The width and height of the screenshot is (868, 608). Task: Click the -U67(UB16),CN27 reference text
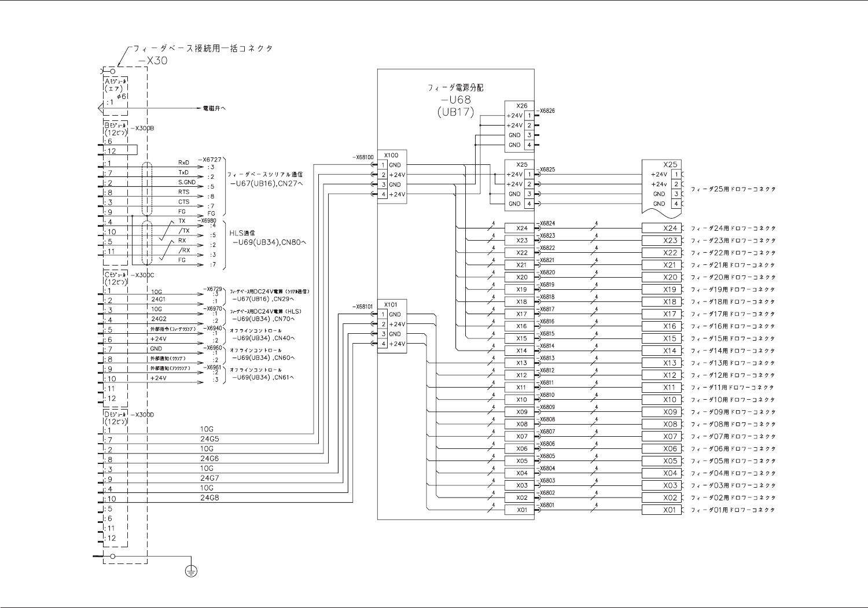coord(267,183)
